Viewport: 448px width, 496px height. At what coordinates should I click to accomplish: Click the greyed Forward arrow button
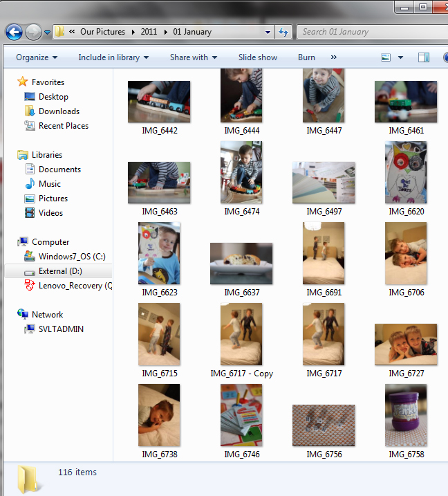tap(33, 32)
